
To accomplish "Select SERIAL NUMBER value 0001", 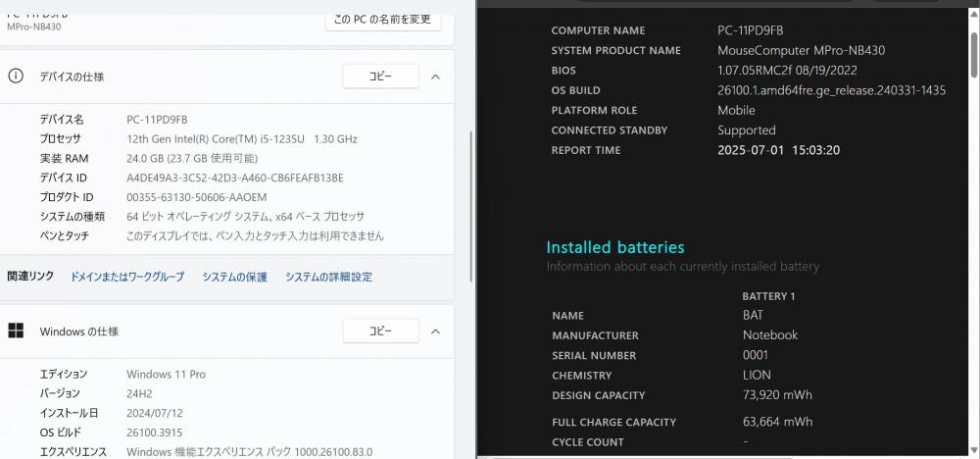I will point(756,355).
